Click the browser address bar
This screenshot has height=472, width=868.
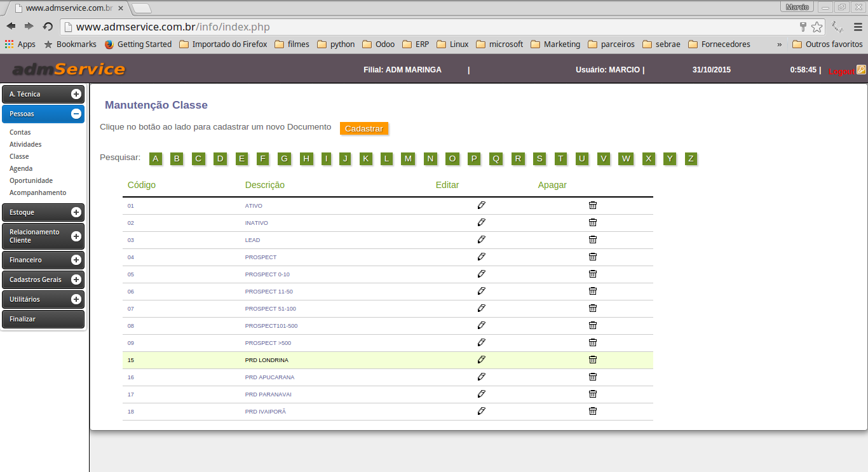point(432,27)
